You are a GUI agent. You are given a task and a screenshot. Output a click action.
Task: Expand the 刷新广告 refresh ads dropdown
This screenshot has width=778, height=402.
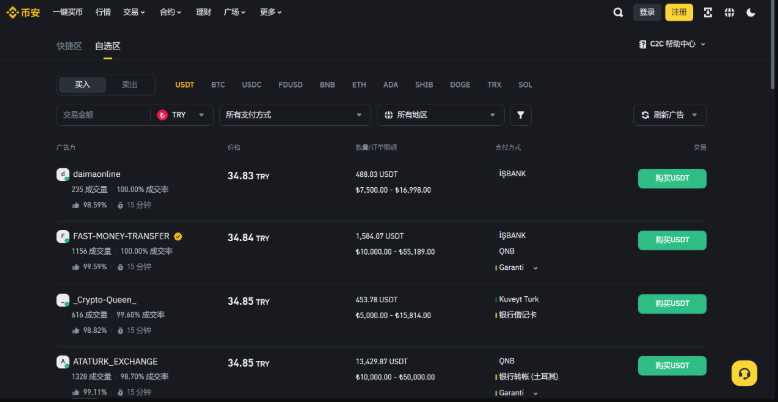(670, 115)
